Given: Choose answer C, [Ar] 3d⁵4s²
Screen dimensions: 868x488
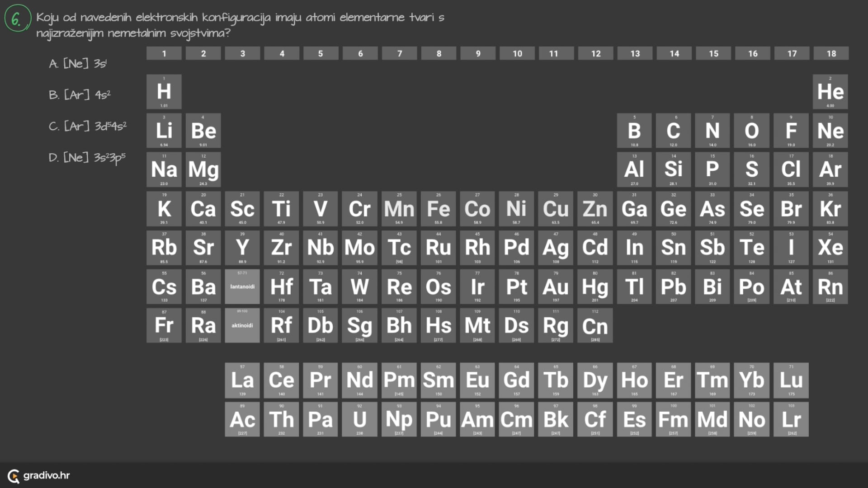Looking at the screenshot, I should tap(88, 126).
